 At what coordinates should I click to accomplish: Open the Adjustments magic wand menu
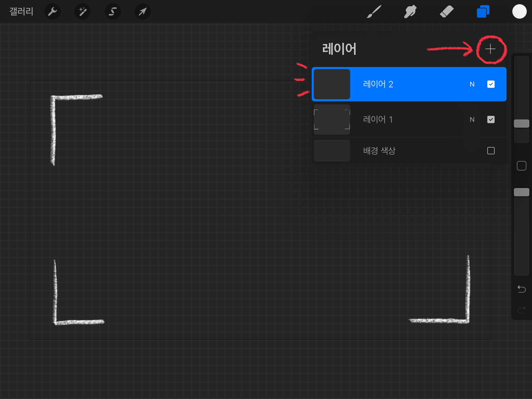[x=82, y=11]
